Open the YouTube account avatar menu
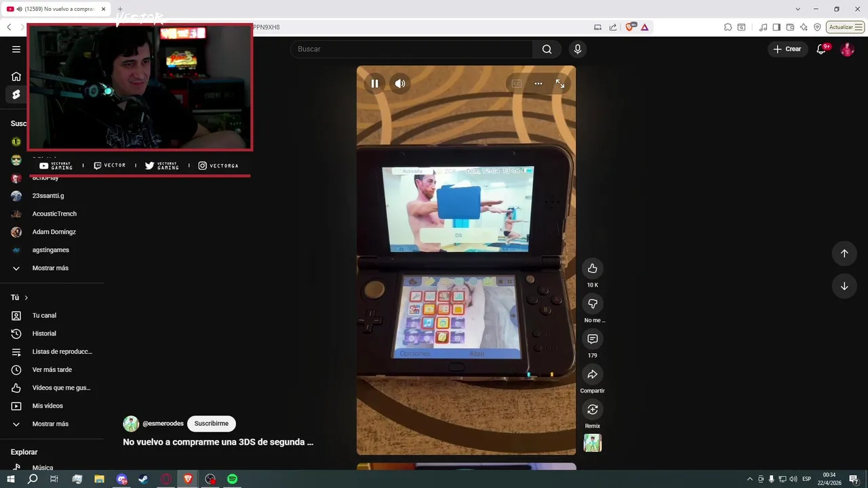Screen dimensions: 868x488 [847, 49]
